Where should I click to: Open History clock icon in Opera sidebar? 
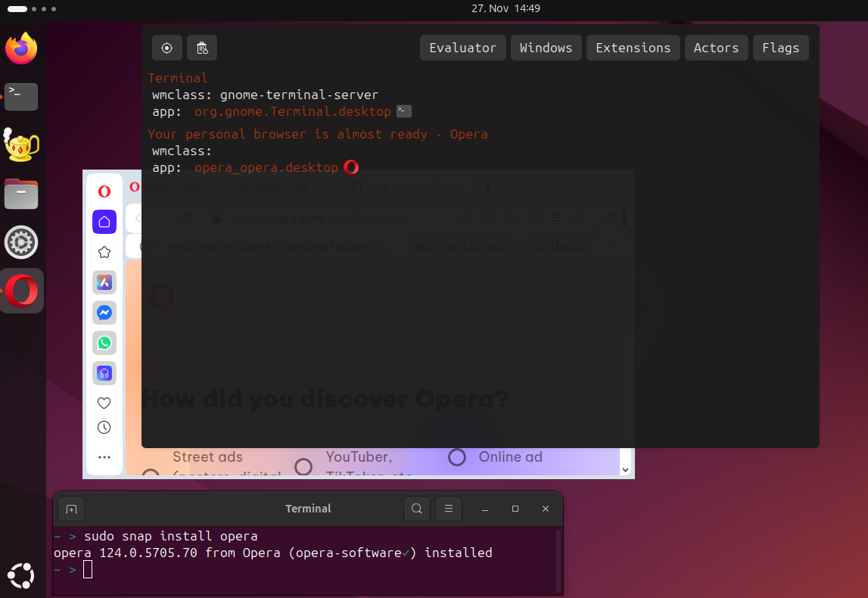pyautogui.click(x=104, y=428)
